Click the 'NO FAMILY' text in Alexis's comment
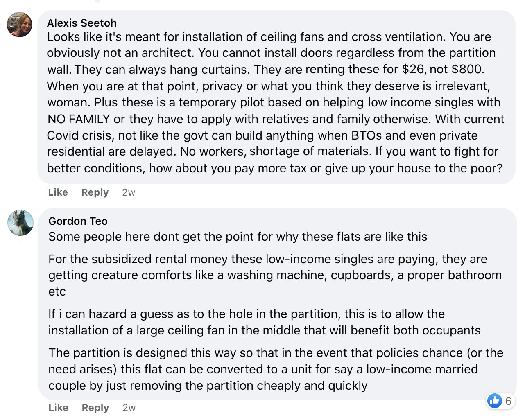525x420 pixels. coord(79,119)
